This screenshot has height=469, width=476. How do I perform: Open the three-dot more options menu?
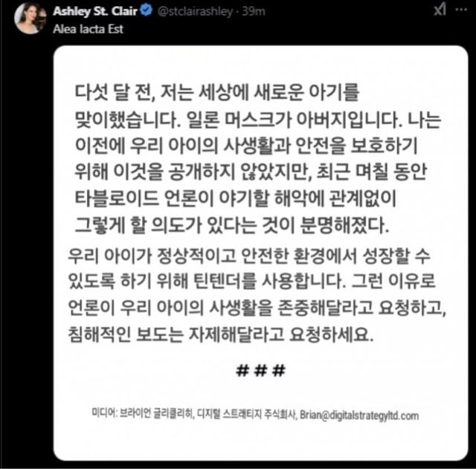(x=461, y=10)
